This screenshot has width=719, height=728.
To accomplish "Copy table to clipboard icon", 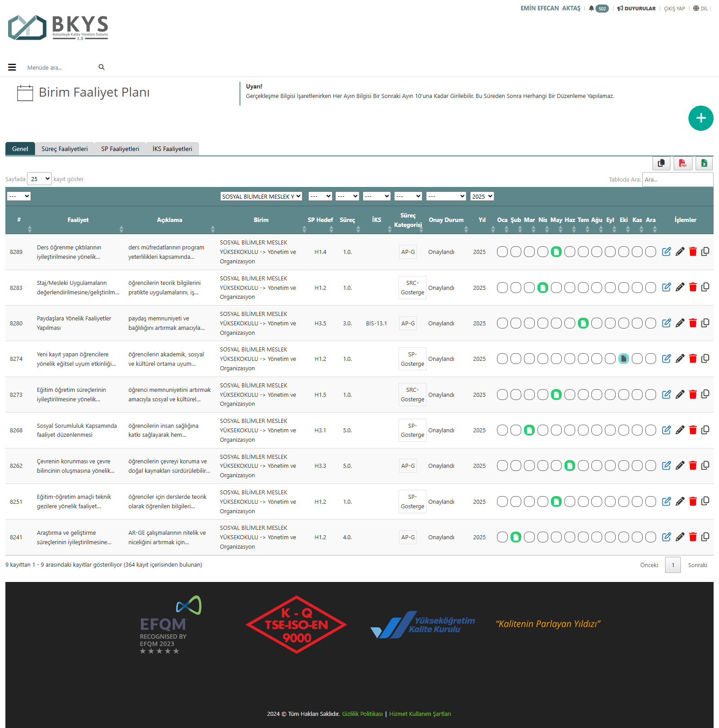I will (661, 163).
